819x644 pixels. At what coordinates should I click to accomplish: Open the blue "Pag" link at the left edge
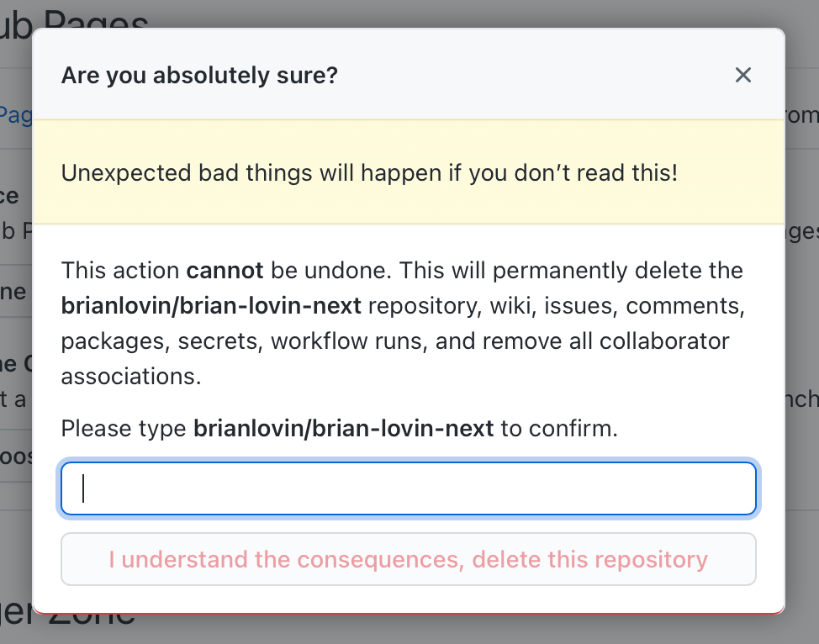tap(15, 115)
